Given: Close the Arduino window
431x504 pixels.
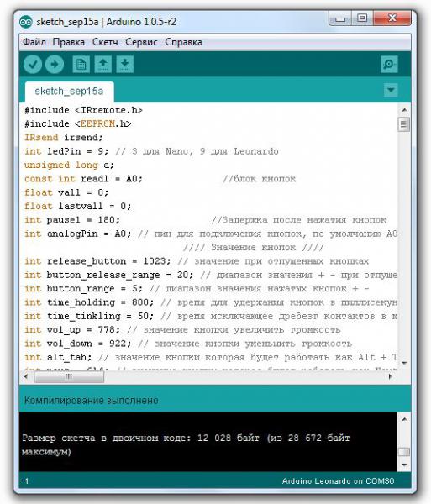Looking at the screenshot, I should pos(392,18).
